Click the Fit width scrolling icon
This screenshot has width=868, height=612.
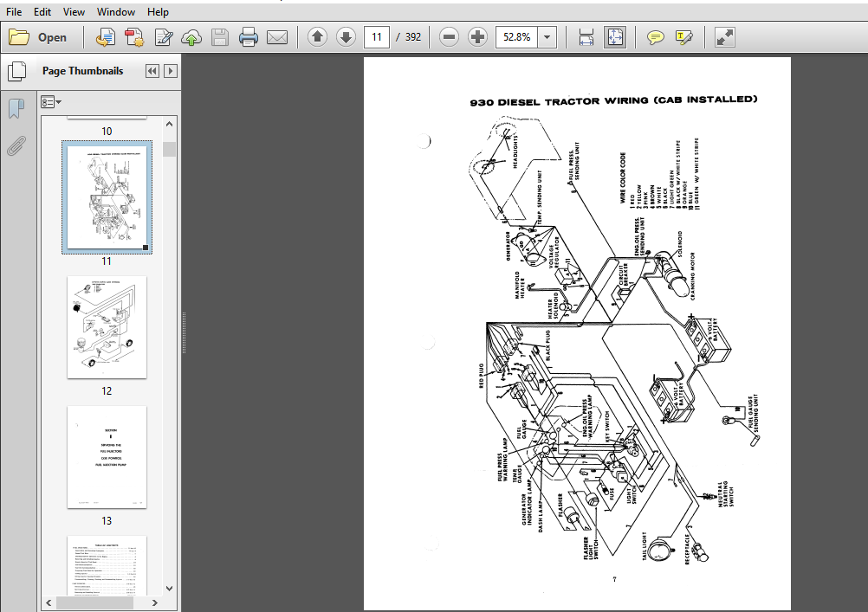click(x=586, y=37)
